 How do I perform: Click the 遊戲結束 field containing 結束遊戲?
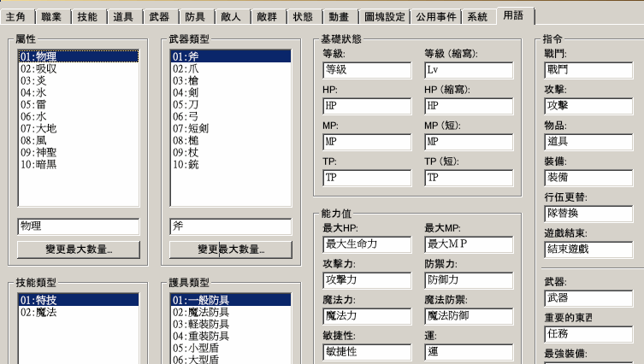(588, 250)
